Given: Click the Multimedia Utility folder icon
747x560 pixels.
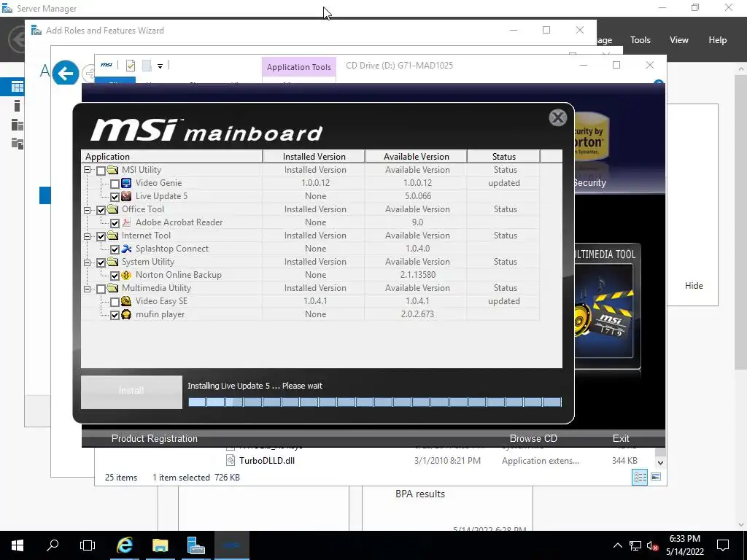Looking at the screenshot, I should [x=112, y=287].
